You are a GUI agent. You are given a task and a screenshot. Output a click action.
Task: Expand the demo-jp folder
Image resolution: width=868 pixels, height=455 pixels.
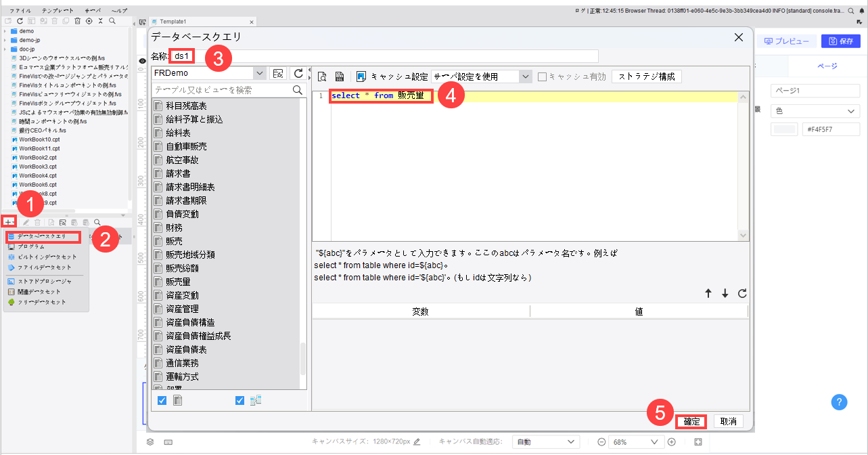click(x=5, y=40)
